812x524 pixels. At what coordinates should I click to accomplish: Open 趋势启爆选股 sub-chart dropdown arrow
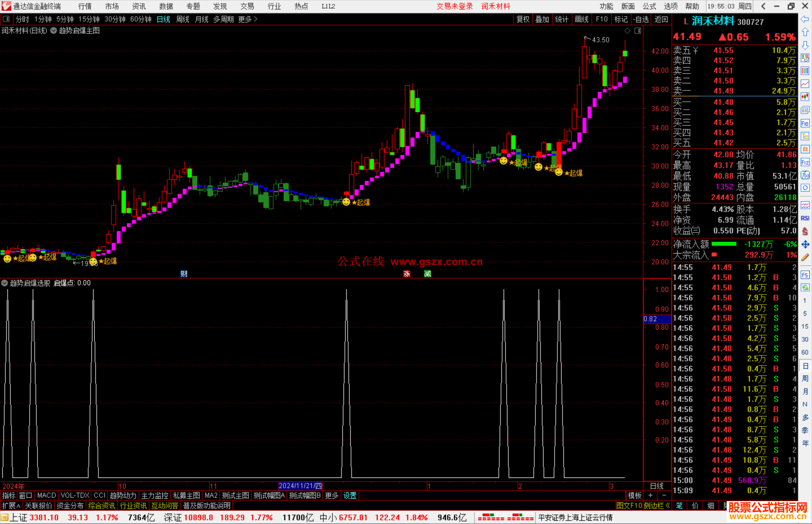[x=5, y=283]
